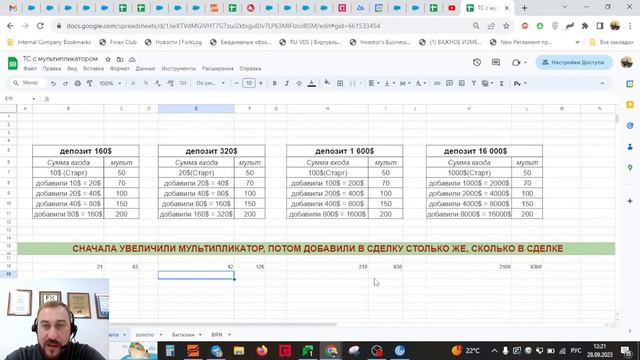This screenshot has height=360, width=640.
Task: Open Google Calendar side panel icon
Action: tap(630, 84)
